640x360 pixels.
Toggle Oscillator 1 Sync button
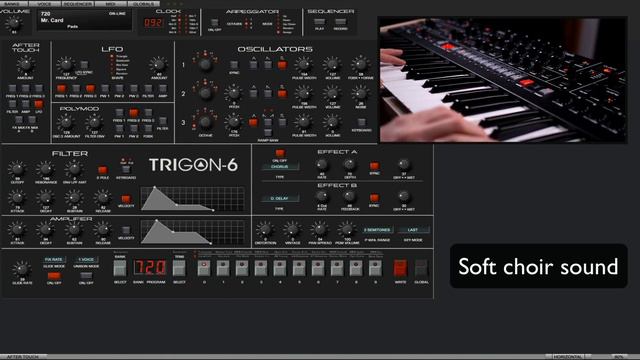pyautogui.click(x=234, y=65)
